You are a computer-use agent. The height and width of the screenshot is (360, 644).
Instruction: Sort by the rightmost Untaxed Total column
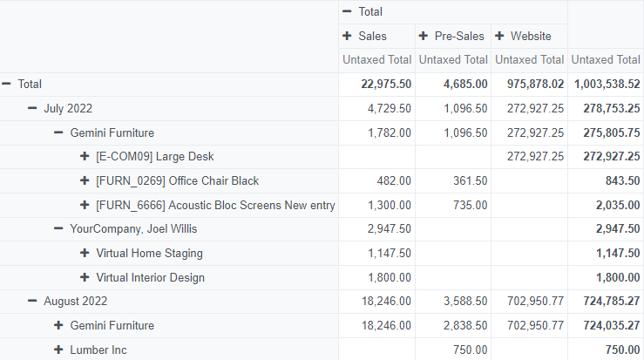point(606,60)
